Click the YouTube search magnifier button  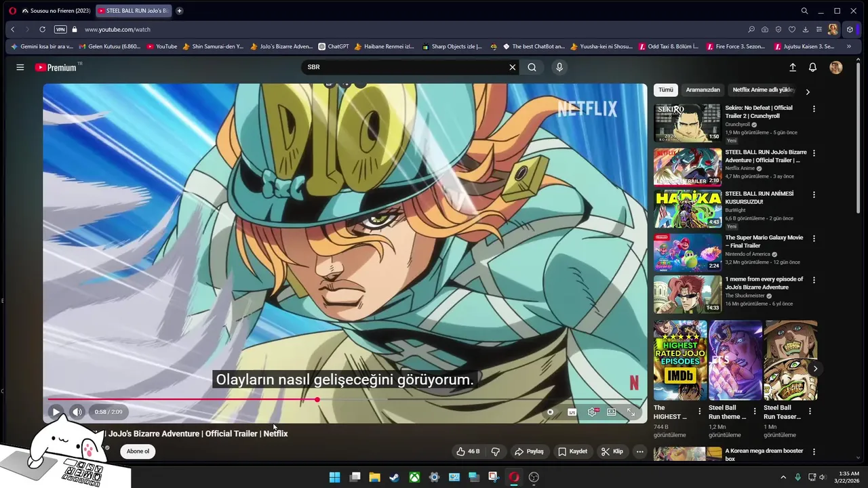tap(532, 67)
